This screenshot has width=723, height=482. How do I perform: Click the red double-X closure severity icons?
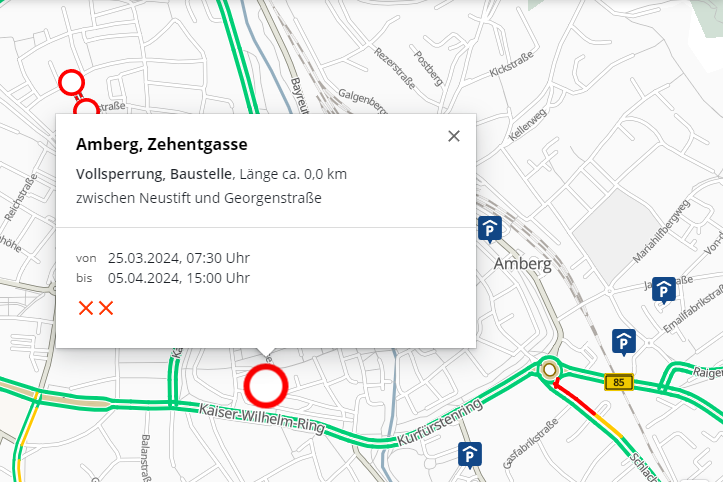pos(96,308)
